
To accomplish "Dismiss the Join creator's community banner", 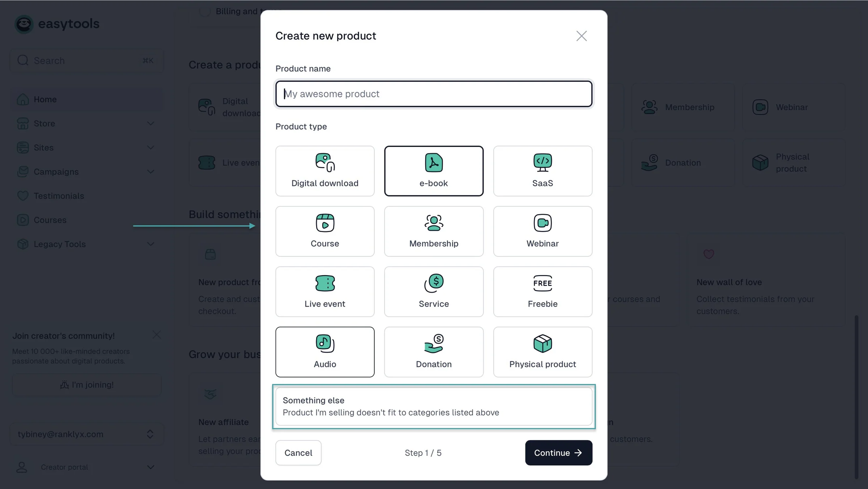I will tap(157, 335).
